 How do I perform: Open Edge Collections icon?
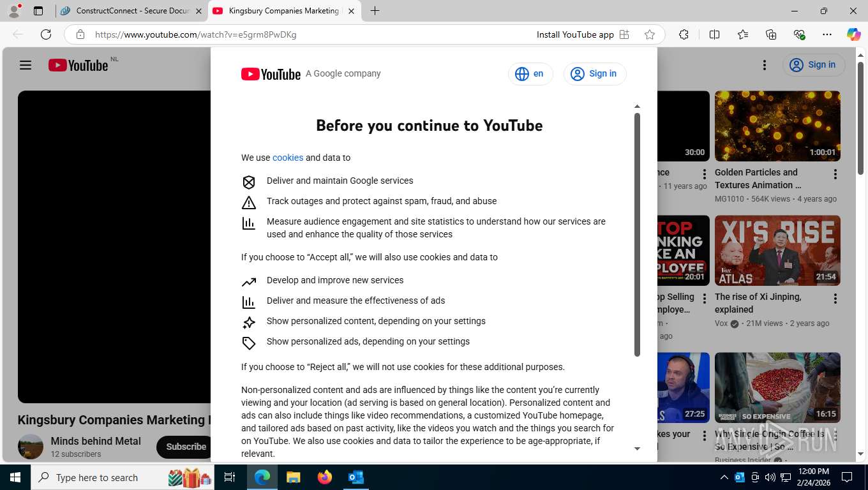point(771,34)
